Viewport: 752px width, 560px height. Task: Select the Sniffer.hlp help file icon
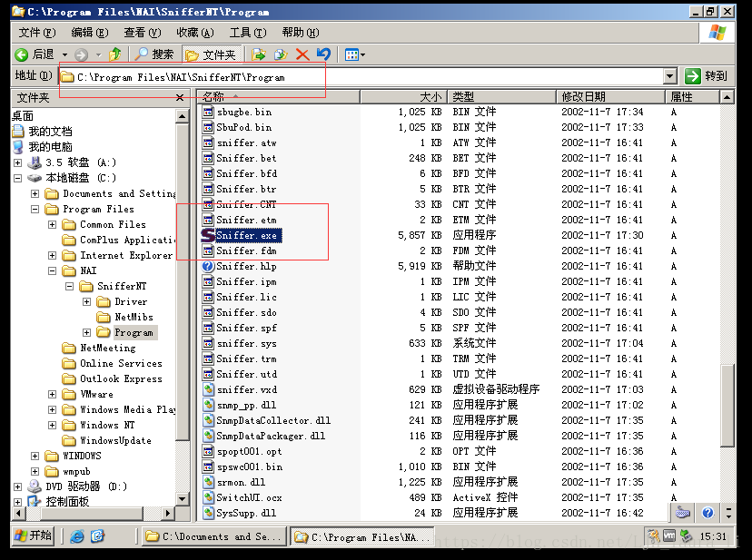208,266
